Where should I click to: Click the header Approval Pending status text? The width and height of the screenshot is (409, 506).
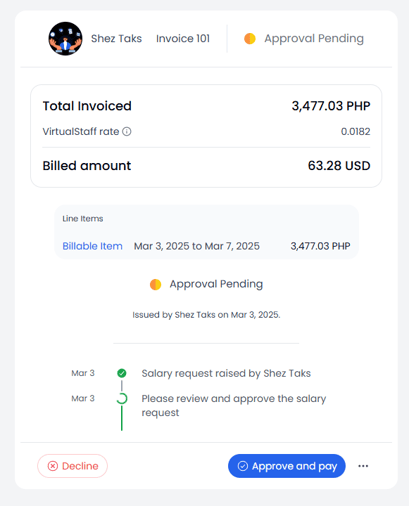pos(314,39)
